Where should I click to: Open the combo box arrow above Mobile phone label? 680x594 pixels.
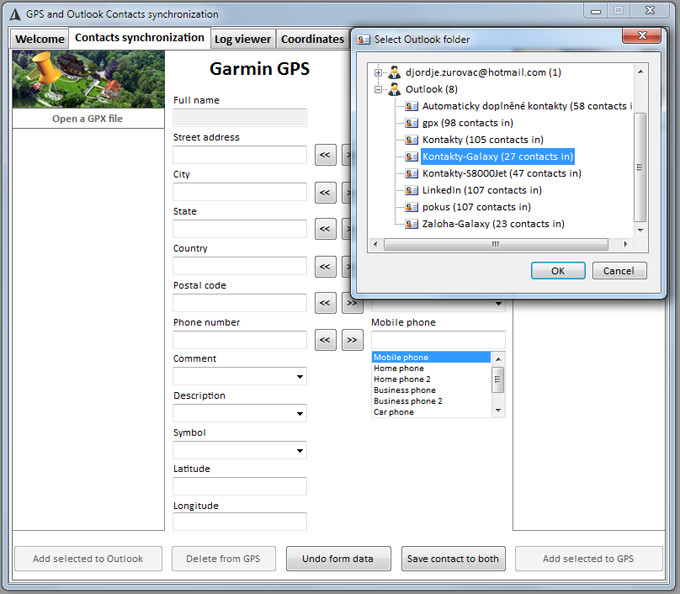point(498,304)
